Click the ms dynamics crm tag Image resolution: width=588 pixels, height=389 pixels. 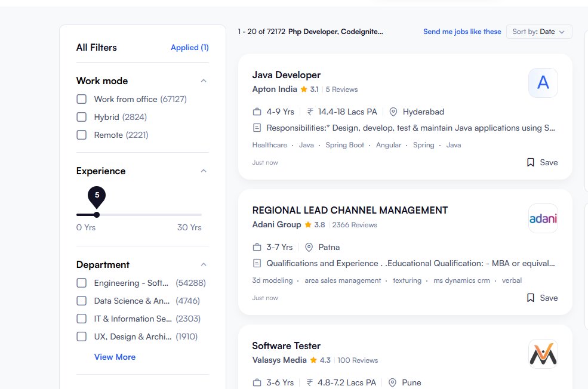[x=461, y=280]
